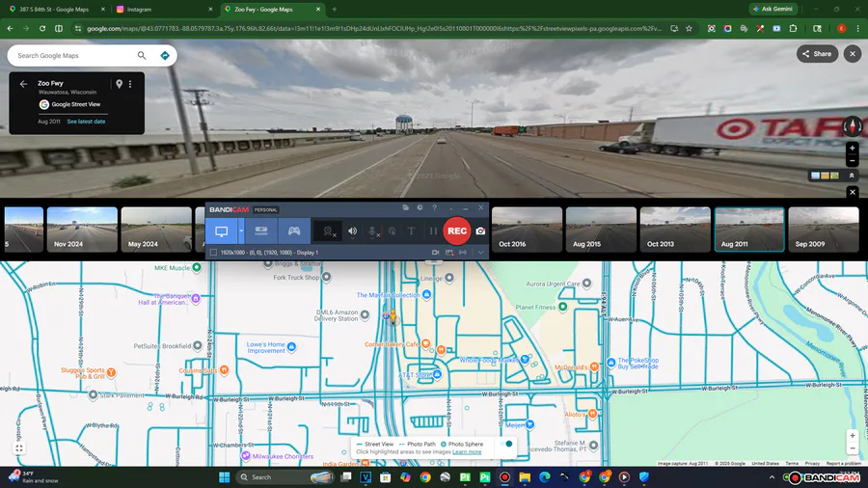
Task: Collapse the imagery strip with double chevron
Action: [x=852, y=176]
